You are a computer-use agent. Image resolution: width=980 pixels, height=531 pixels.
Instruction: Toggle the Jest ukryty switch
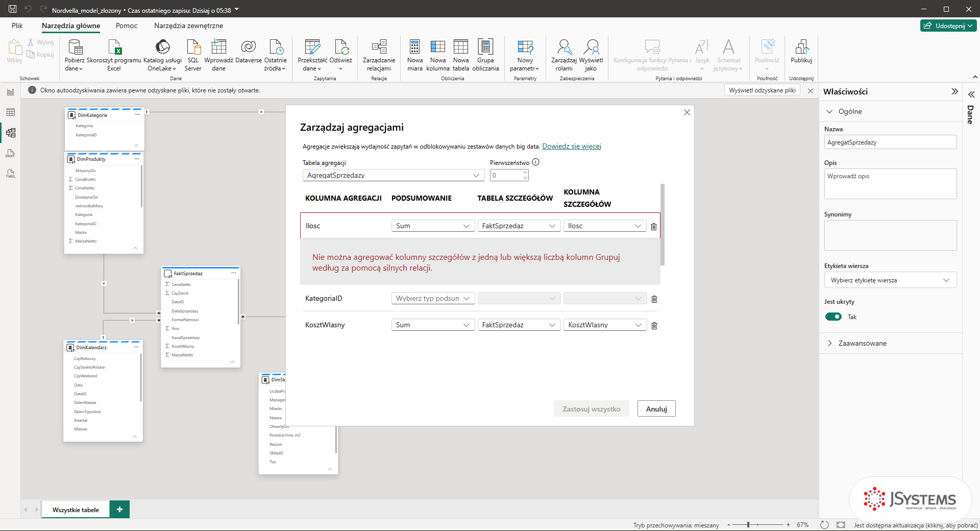(834, 317)
